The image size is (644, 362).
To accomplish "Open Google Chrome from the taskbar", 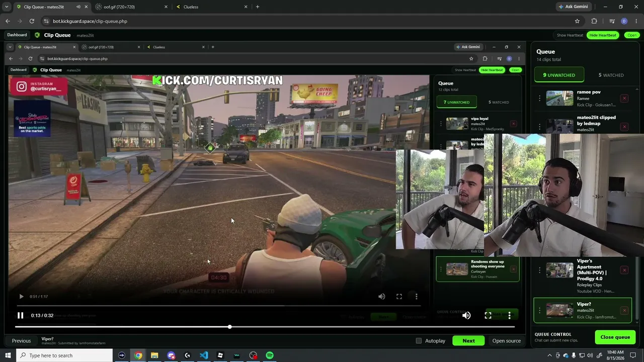I will coord(138,355).
